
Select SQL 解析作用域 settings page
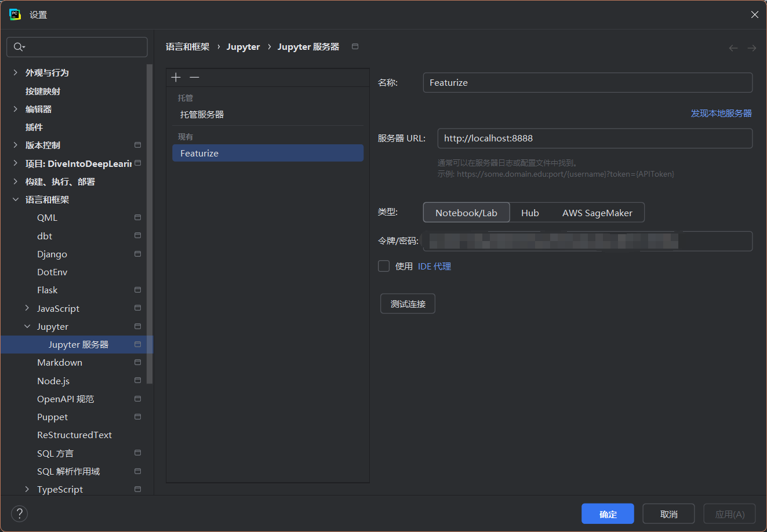point(68,471)
